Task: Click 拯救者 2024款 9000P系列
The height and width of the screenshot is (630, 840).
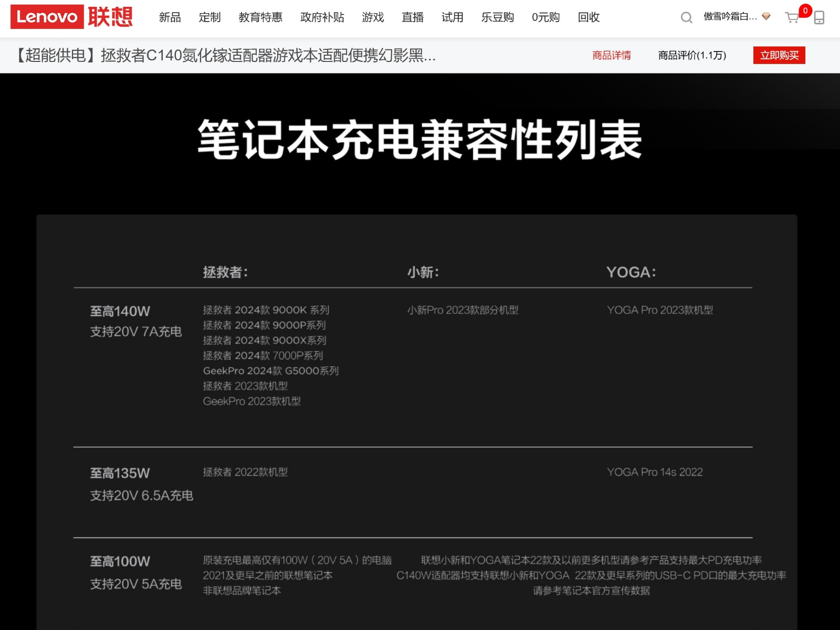Action: [265, 325]
